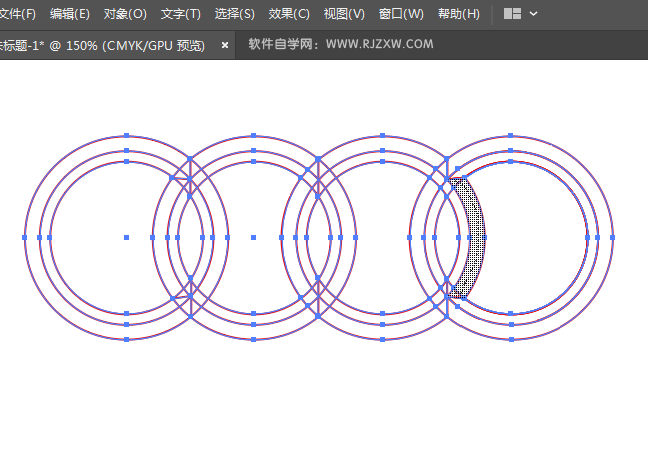The width and height of the screenshot is (648, 461).
Task: Open the 视图(V) menu
Action: 344,14
